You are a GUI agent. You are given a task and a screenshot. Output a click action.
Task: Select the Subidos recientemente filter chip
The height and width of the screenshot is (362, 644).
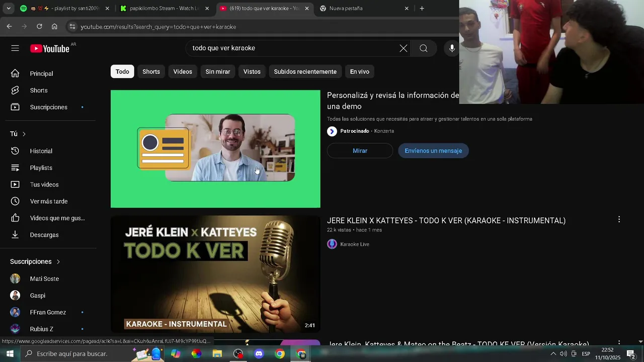(305, 71)
